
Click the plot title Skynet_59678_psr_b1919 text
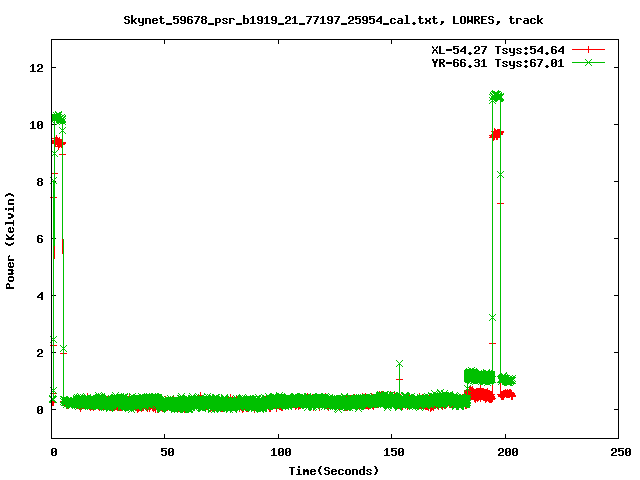pyautogui.click(x=333, y=20)
